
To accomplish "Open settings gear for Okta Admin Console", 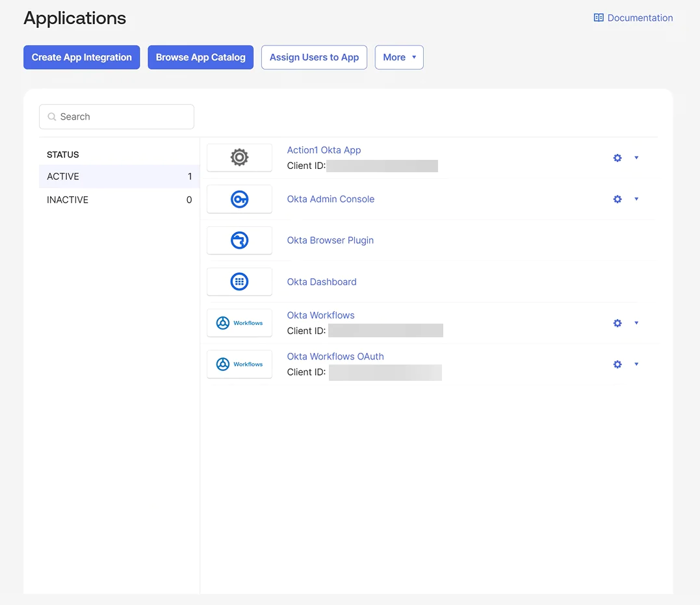I will click(x=617, y=199).
